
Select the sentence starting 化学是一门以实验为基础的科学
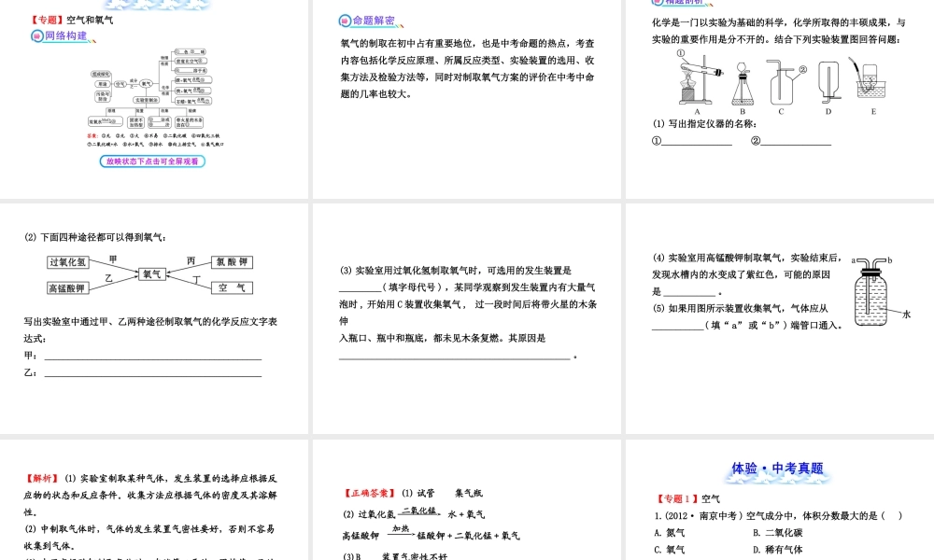(779, 31)
